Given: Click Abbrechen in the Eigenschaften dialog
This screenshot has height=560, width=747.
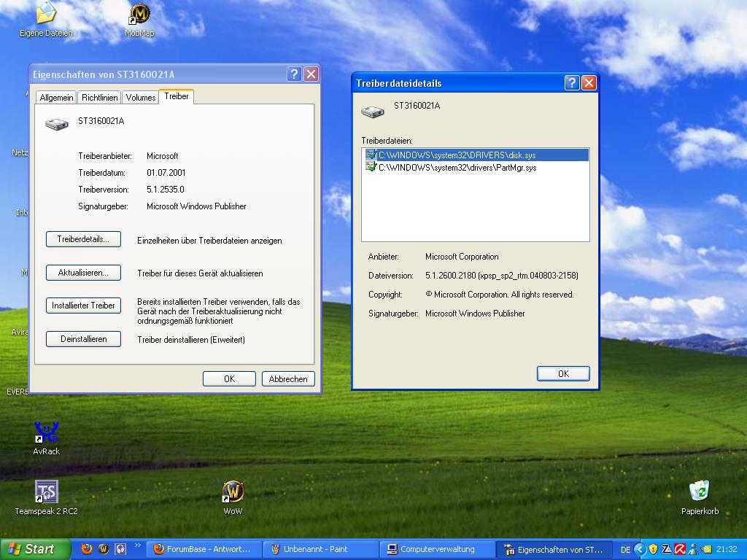Looking at the screenshot, I should tap(288, 379).
